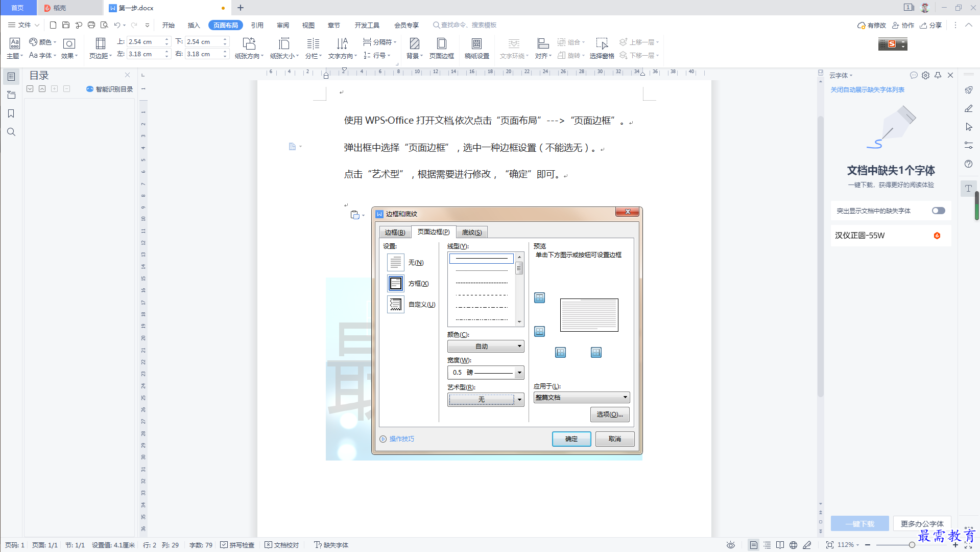Open the 行号 line numbers dropdown
This screenshot has height=552, width=980.
377,55
